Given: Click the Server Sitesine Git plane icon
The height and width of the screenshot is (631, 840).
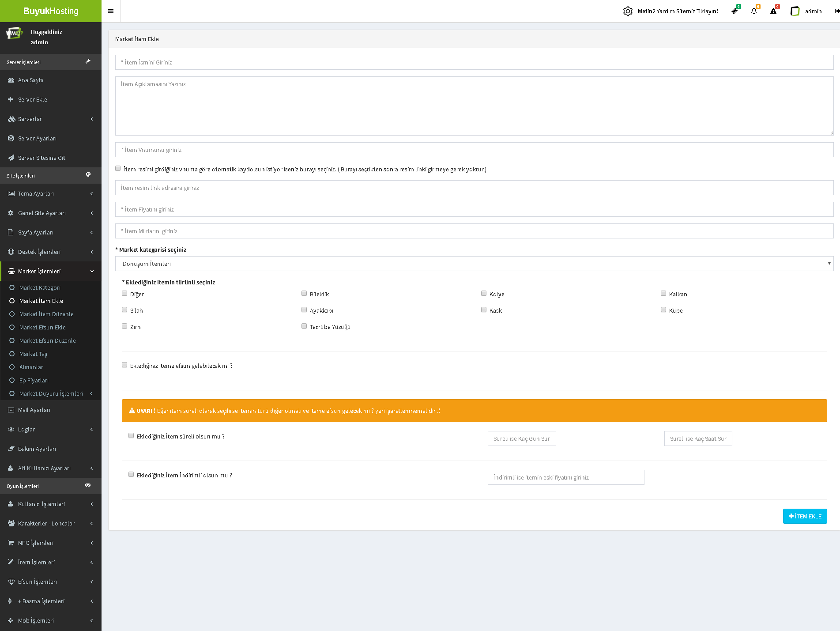Looking at the screenshot, I should click(x=11, y=158).
